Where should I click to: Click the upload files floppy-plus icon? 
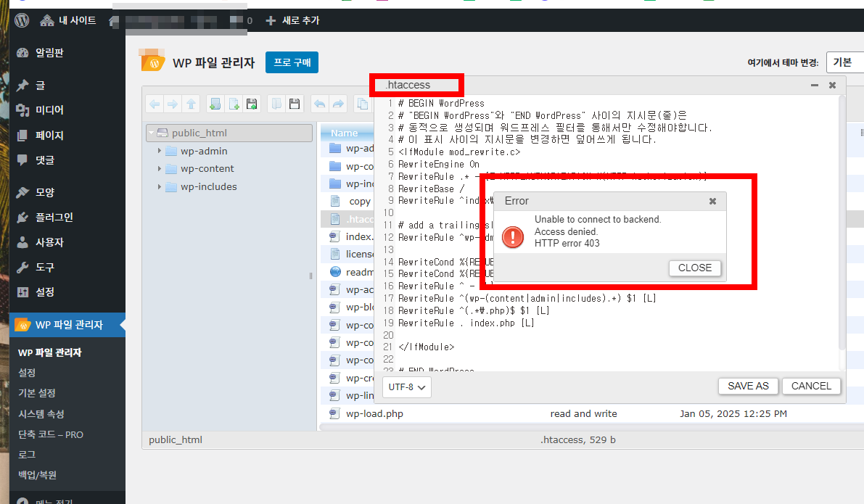tap(252, 104)
